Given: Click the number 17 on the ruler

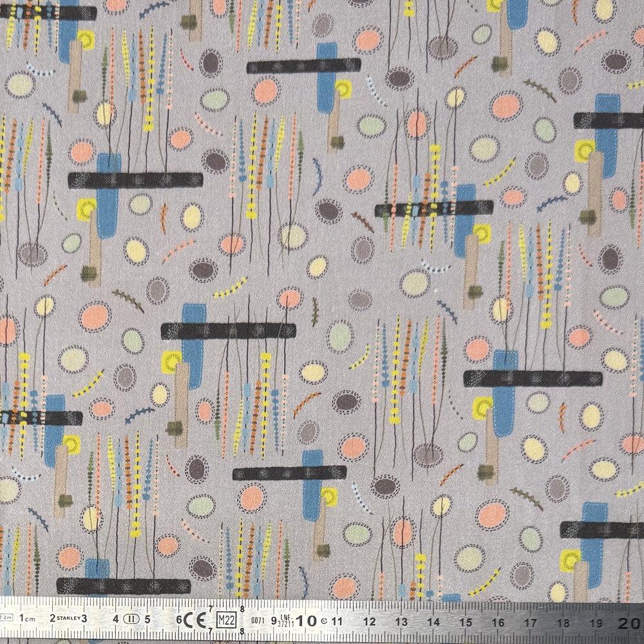Looking at the screenshot, I should coord(531,623).
